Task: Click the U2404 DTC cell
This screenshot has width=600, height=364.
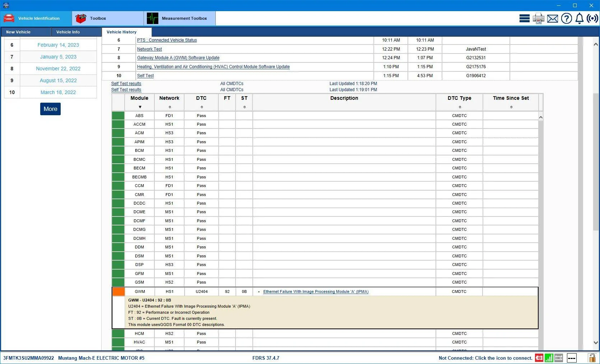Action: 201,291
